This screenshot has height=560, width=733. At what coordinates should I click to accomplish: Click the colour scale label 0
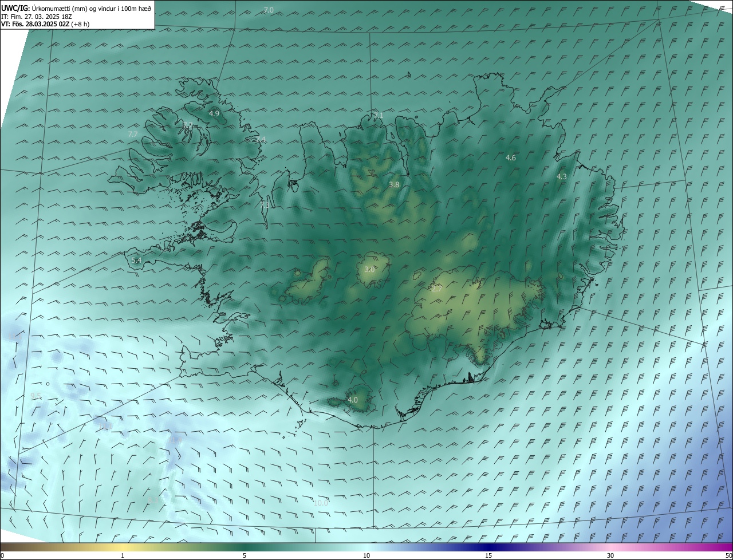pyautogui.click(x=2, y=555)
